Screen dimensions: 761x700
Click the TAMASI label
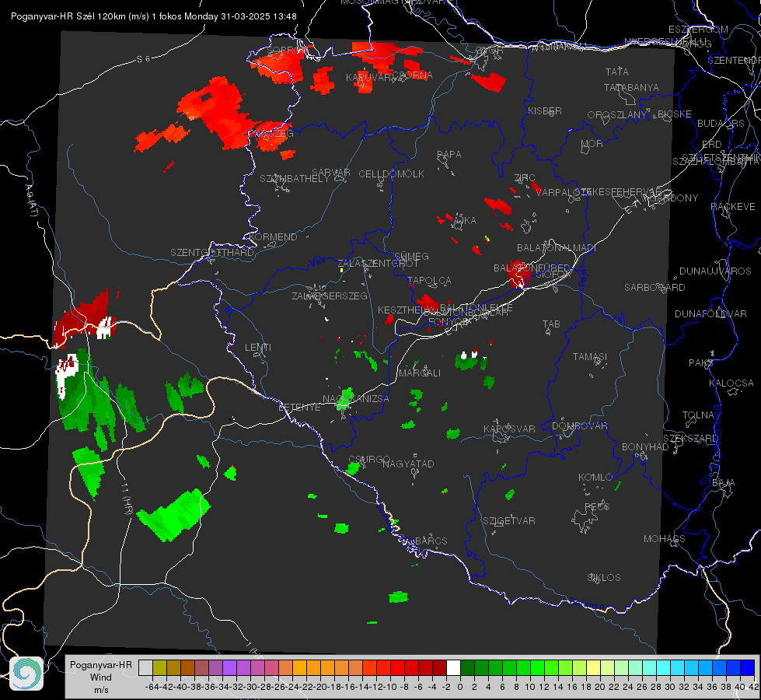(x=590, y=356)
